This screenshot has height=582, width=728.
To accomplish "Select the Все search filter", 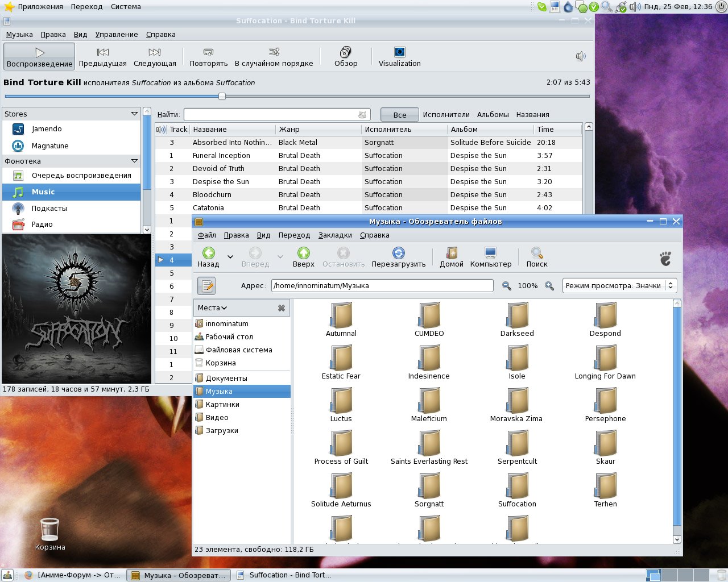I will click(x=400, y=115).
